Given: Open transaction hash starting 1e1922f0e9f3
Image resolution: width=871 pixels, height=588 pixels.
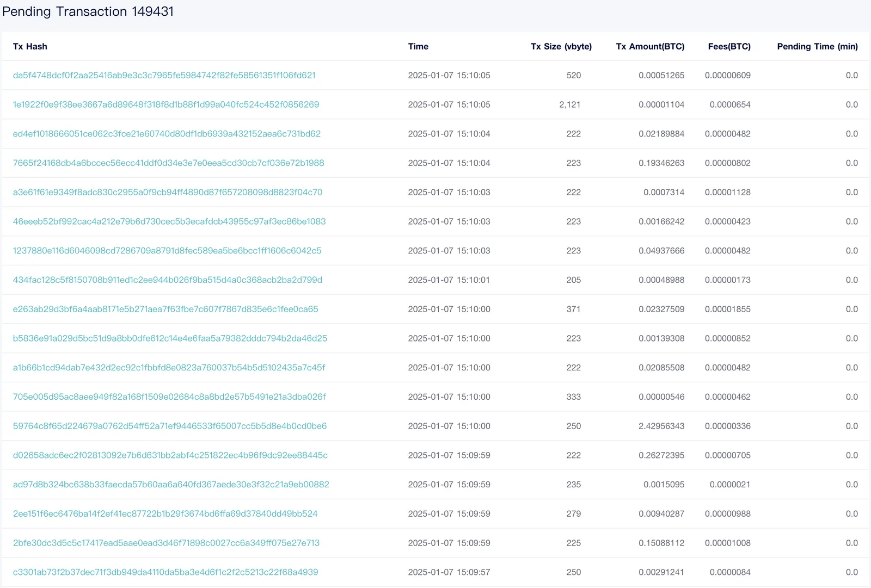Looking at the screenshot, I should (x=166, y=104).
